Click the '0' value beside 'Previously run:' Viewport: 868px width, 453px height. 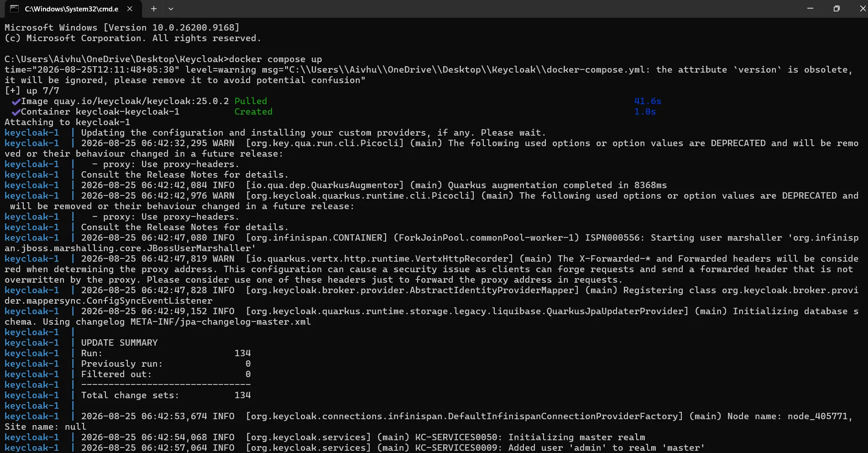[248, 363]
